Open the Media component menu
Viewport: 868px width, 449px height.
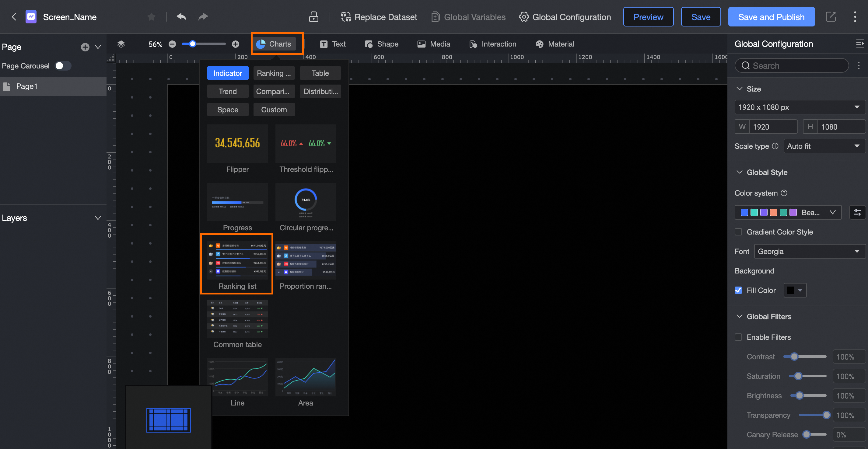(x=434, y=44)
